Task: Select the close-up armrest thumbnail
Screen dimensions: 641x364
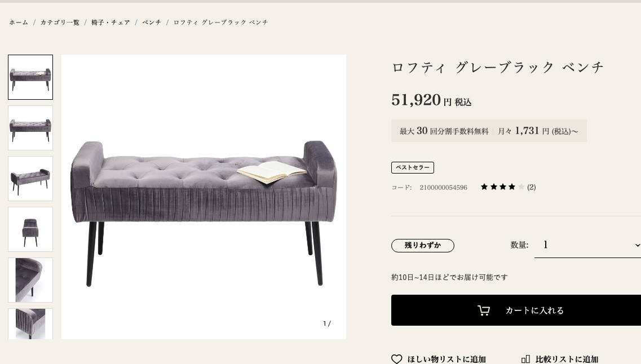Action: coord(30,280)
